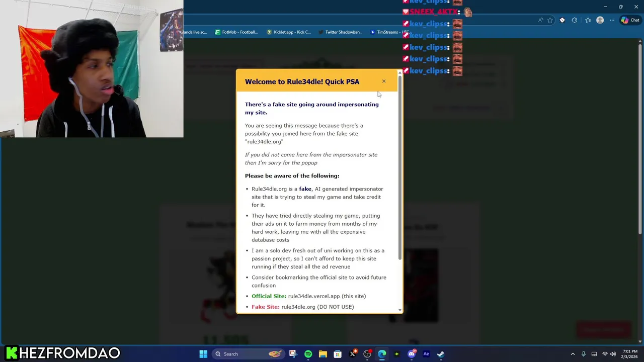
Task: Open Edge settings and more menu
Action: pyautogui.click(x=612, y=20)
